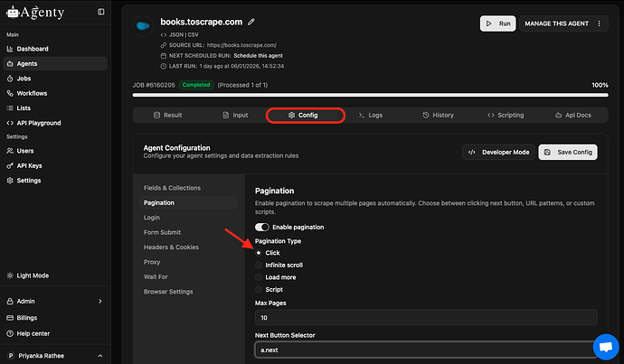Viewport: 624px width, 364px height.
Task: Open the History tab
Action: click(438, 116)
